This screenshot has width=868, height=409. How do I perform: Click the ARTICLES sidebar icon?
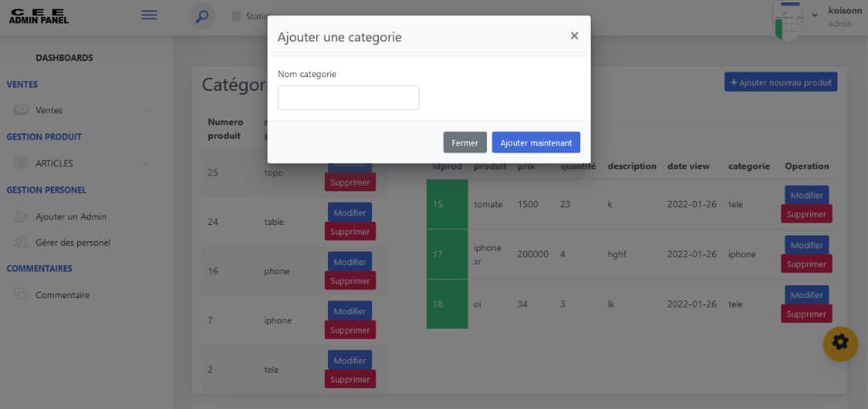click(x=21, y=163)
